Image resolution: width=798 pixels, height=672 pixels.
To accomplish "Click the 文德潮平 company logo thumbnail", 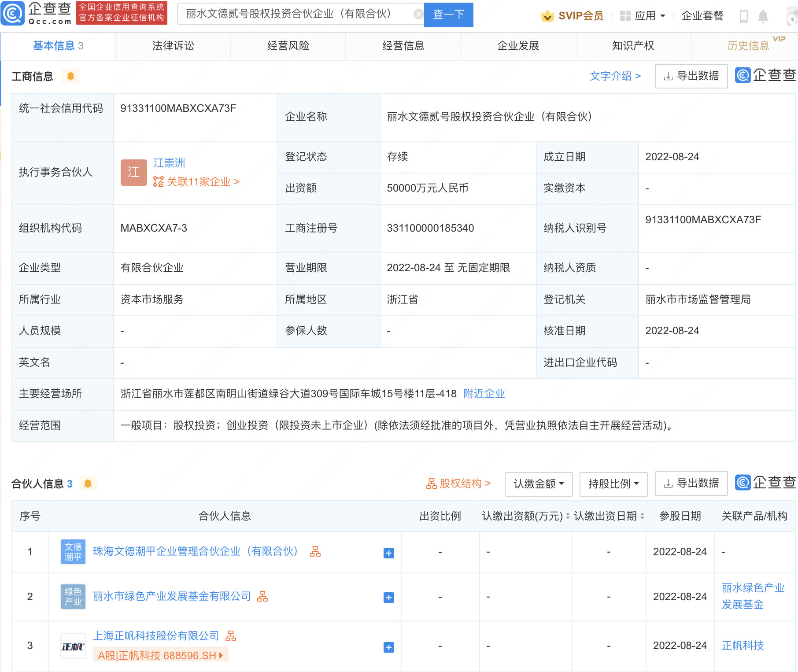I will coord(73,552).
